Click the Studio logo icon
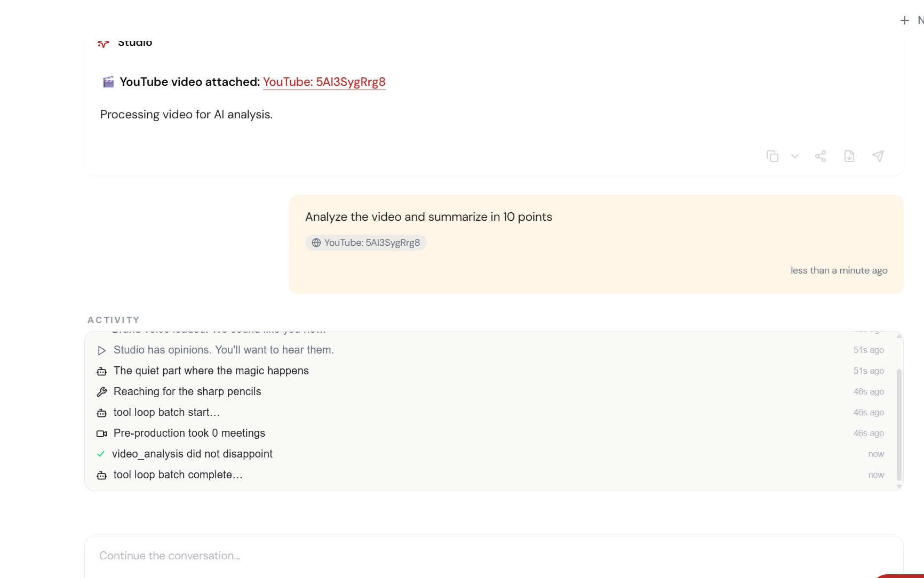924x578 pixels. [103, 44]
